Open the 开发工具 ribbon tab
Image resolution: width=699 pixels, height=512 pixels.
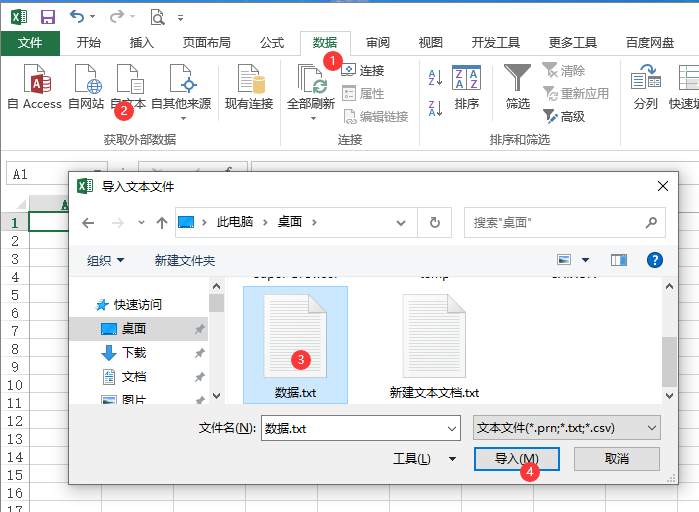(x=496, y=43)
